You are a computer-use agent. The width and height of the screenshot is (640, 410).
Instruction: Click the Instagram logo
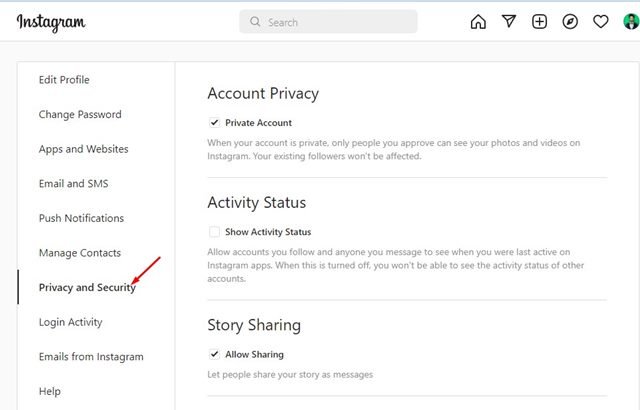tap(51, 22)
